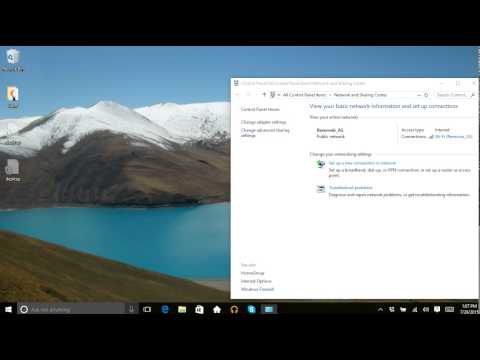Show hidden system tray icons
Screen dimensions: 480x360
(380, 309)
